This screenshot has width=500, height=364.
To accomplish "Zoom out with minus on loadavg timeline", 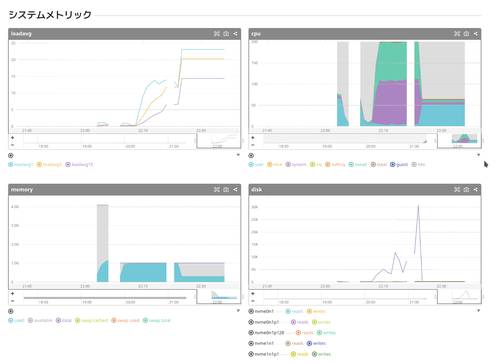I will [12, 145].
